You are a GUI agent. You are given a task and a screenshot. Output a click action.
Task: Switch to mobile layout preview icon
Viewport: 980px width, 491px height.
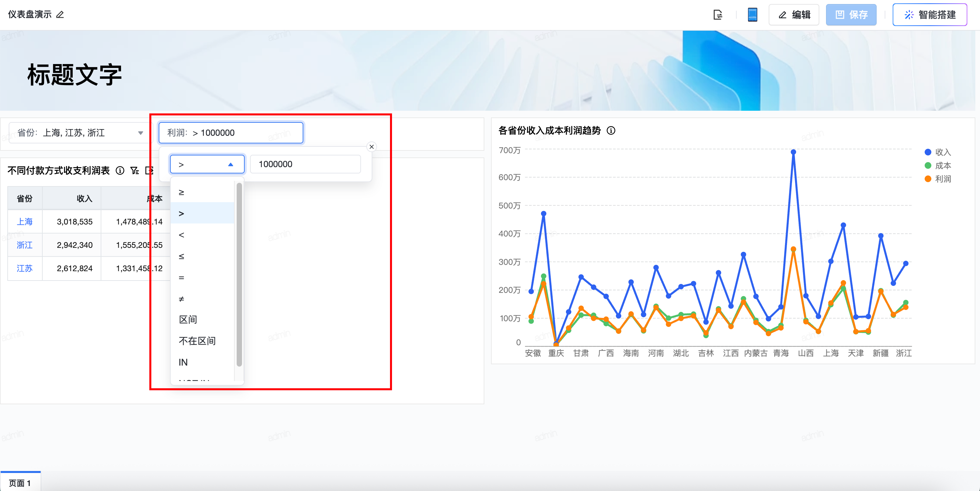coord(752,15)
